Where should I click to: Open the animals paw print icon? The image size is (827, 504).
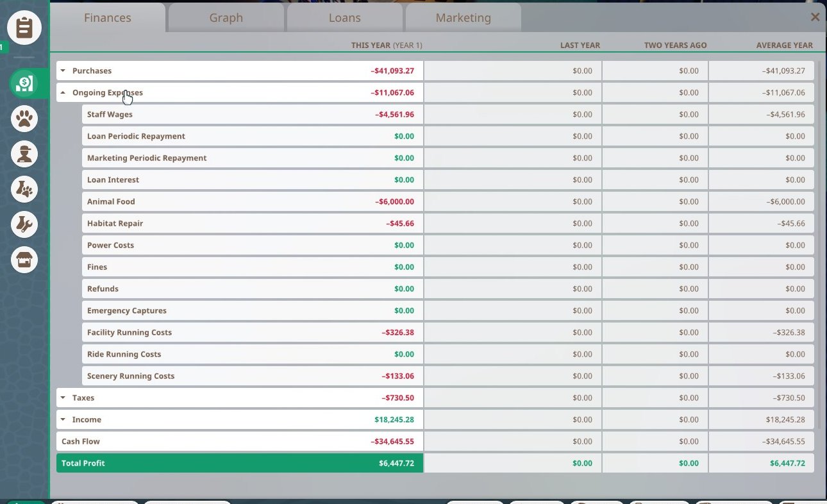point(24,119)
